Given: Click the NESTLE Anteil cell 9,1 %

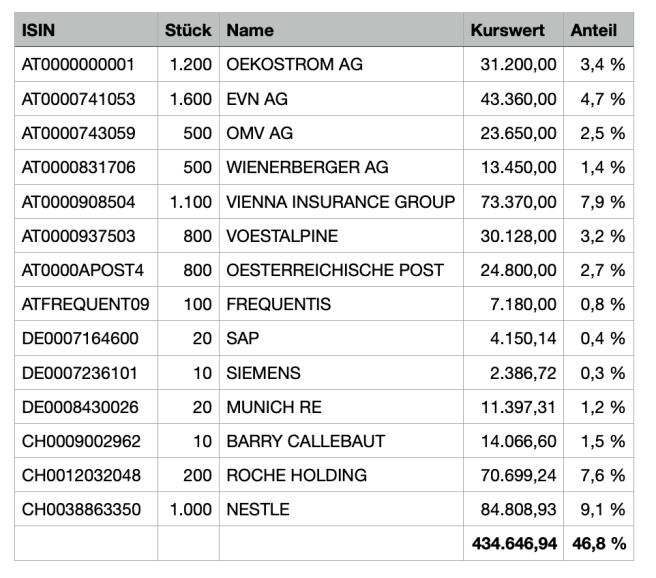Looking at the screenshot, I should point(602,509).
